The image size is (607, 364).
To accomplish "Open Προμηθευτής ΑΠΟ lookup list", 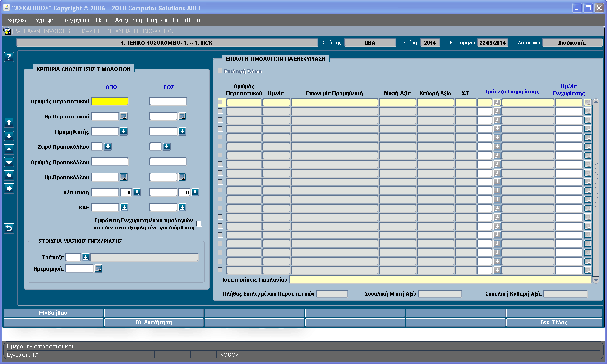I will click(x=123, y=132).
